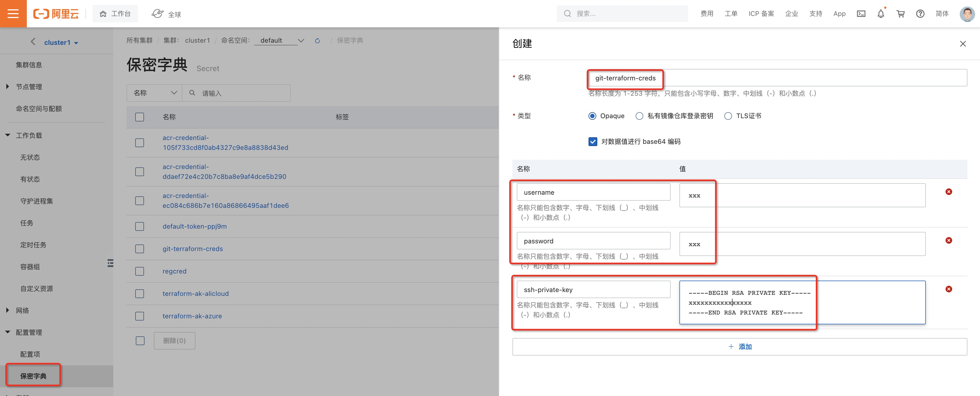The height and width of the screenshot is (396, 980).
Task: Select the TLS证书 secret type
Action: [728, 116]
